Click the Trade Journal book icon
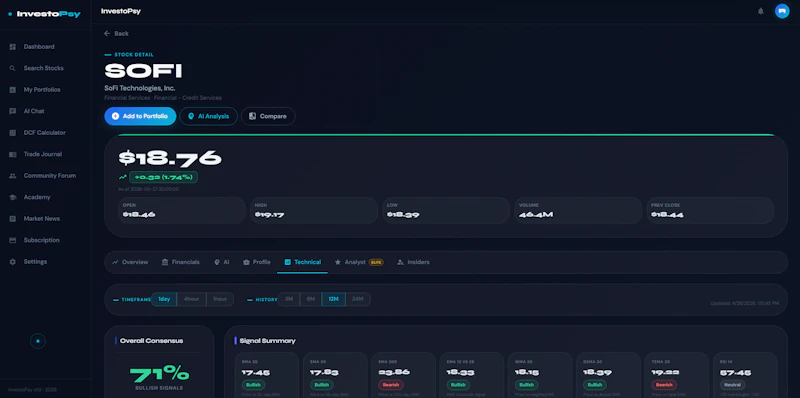800x398 pixels. (x=13, y=154)
